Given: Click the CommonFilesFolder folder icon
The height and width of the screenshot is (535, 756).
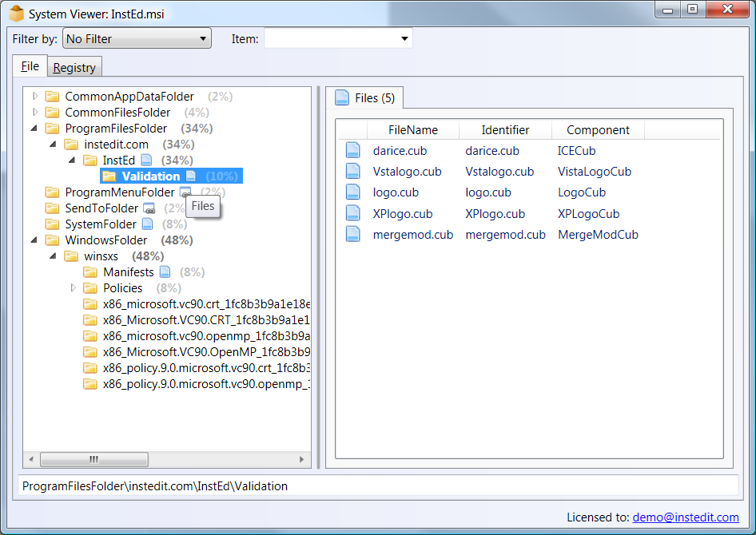Looking at the screenshot, I should click(52, 113).
